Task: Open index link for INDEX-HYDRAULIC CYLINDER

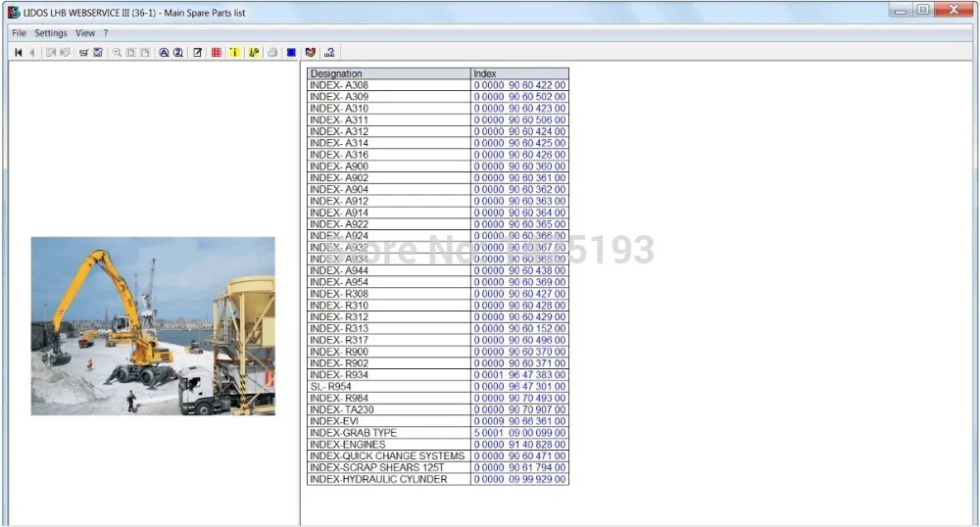Action: click(x=519, y=479)
